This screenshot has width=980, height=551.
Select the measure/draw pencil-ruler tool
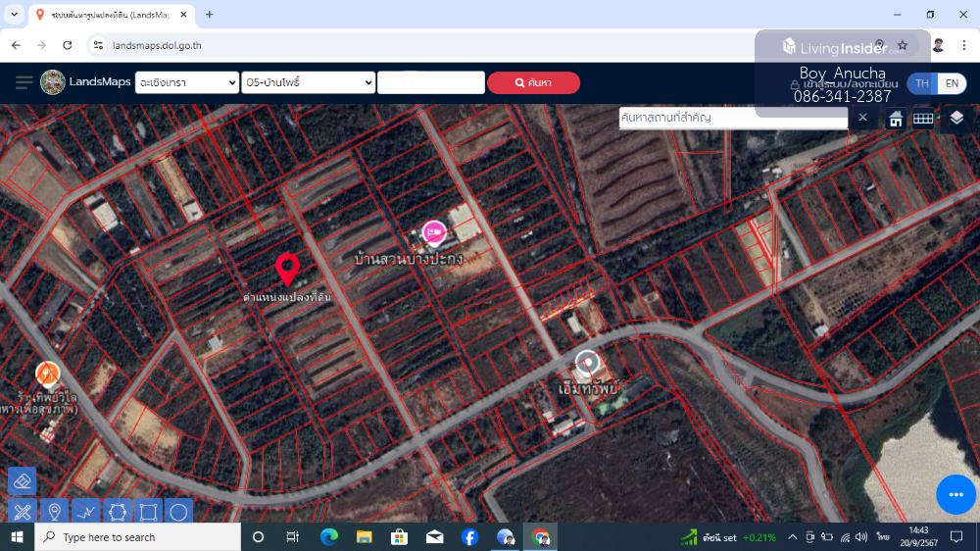tap(22, 512)
